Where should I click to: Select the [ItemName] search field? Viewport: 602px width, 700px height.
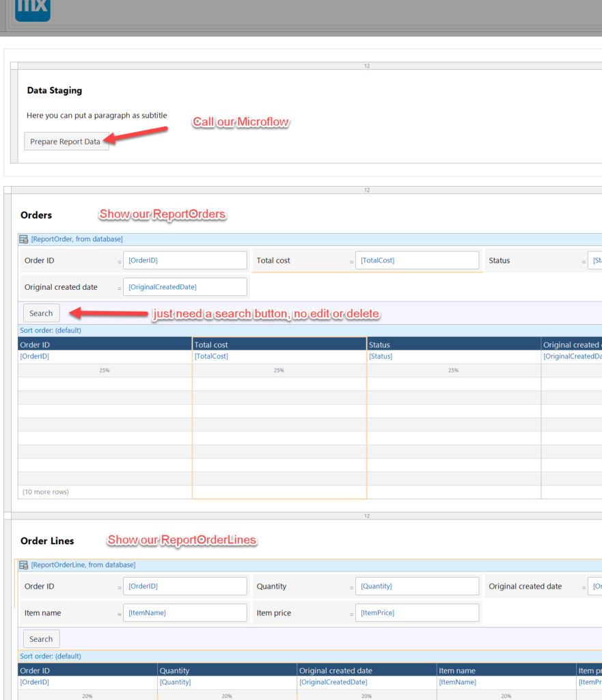(x=184, y=613)
